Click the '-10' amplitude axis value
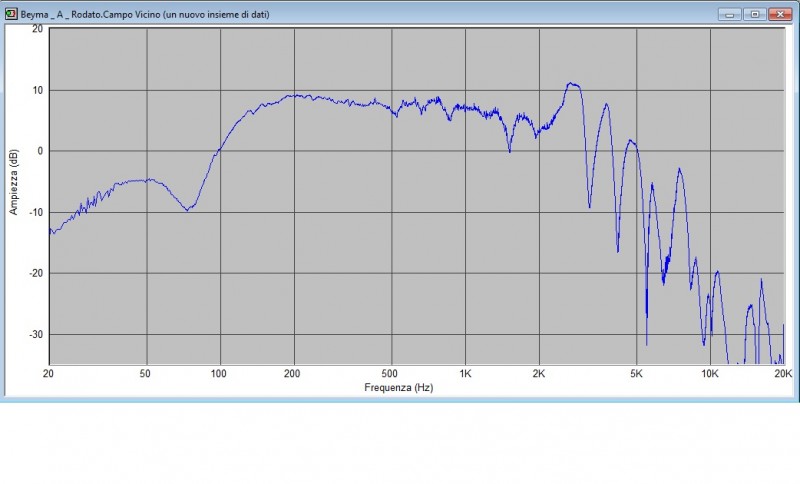Screen dimensions: 800x484 coord(36,213)
